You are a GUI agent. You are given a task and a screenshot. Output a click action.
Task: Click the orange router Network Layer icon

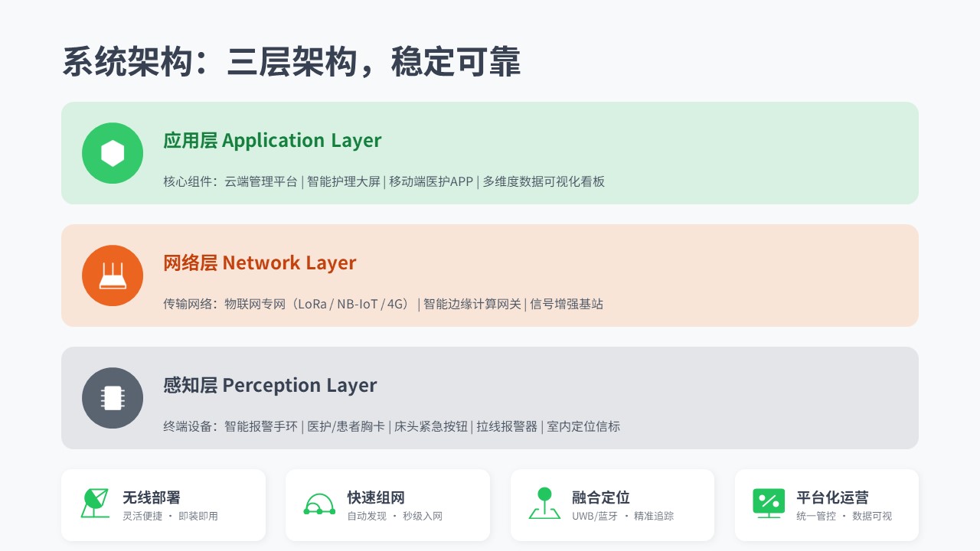[x=113, y=275]
